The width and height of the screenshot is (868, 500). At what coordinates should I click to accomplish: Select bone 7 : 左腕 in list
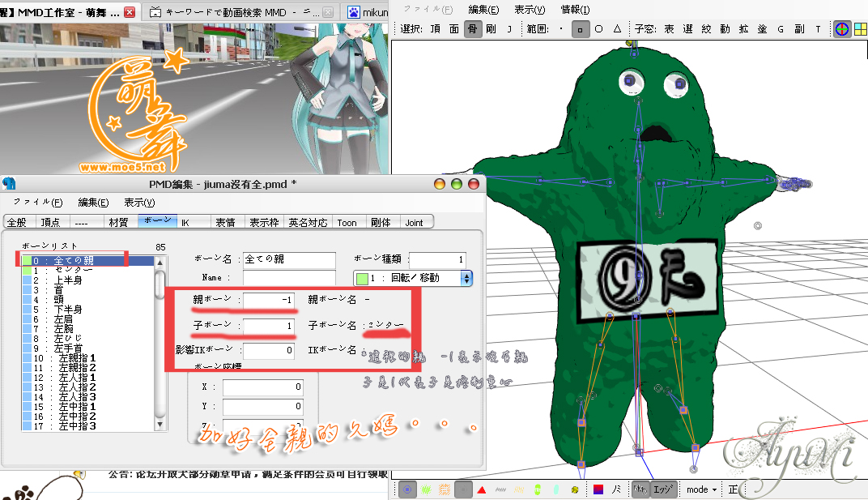point(88,329)
